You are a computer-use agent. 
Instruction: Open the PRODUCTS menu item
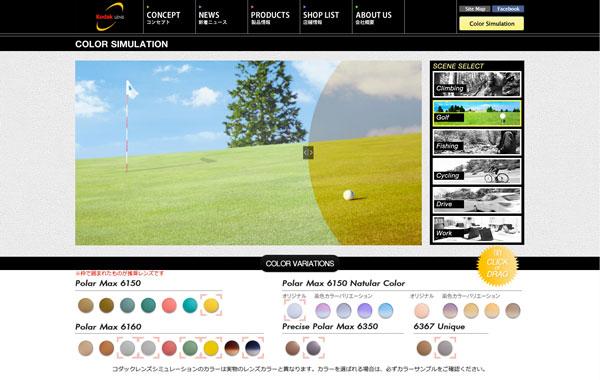270,17
